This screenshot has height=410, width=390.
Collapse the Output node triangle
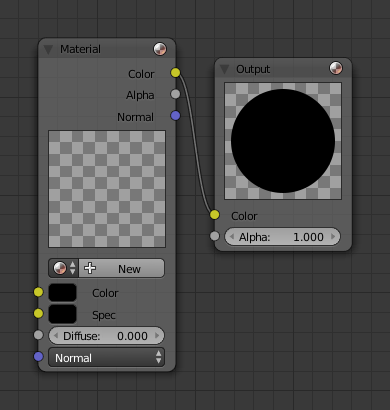pos(224,69)
